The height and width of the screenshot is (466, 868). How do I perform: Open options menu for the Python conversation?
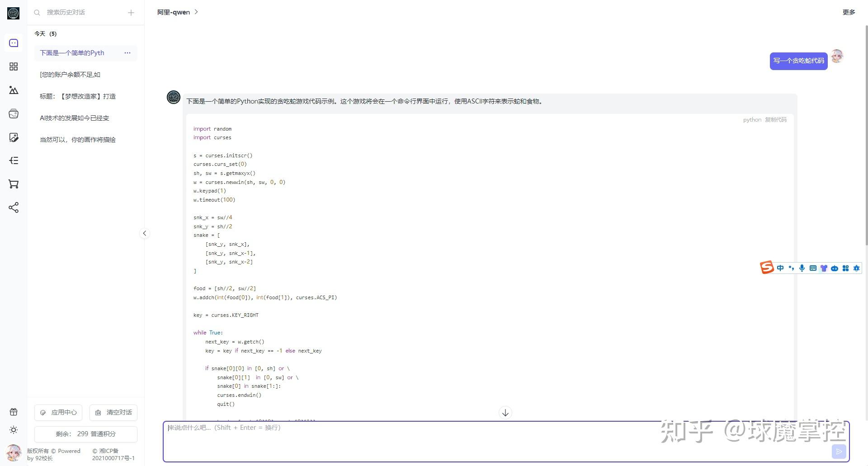point(127,53)
